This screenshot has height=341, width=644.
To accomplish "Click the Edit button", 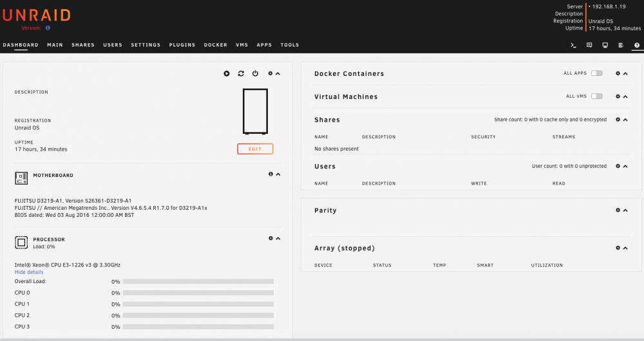I will click(255, 149).
